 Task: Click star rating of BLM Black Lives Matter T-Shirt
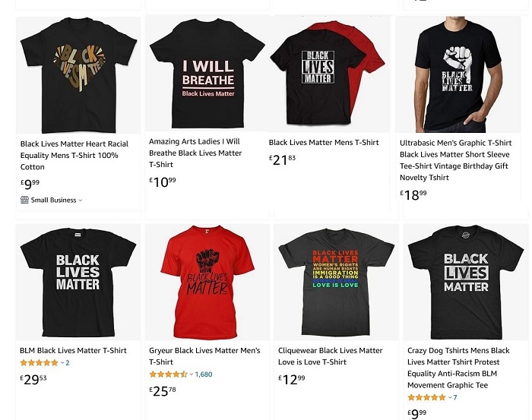(40, 363)
